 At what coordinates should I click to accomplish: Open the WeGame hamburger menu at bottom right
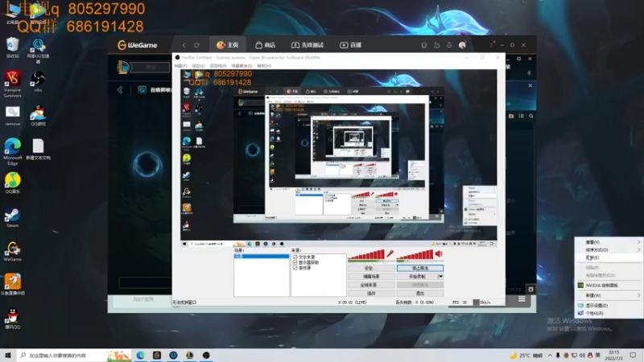pyautogui.click(x=522, y=299)
